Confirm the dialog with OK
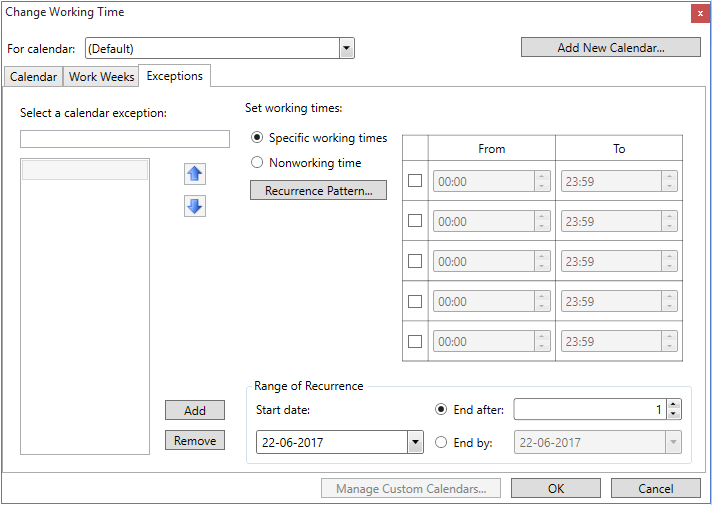 [555, 488]
